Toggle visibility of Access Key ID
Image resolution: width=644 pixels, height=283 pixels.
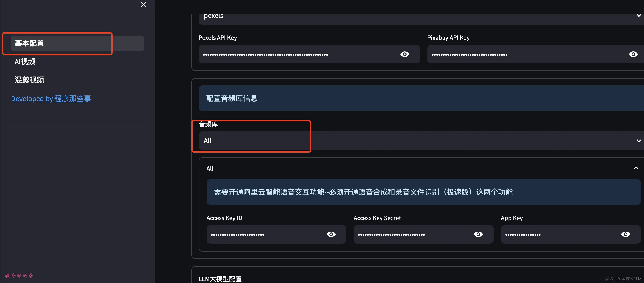(331, 234)
